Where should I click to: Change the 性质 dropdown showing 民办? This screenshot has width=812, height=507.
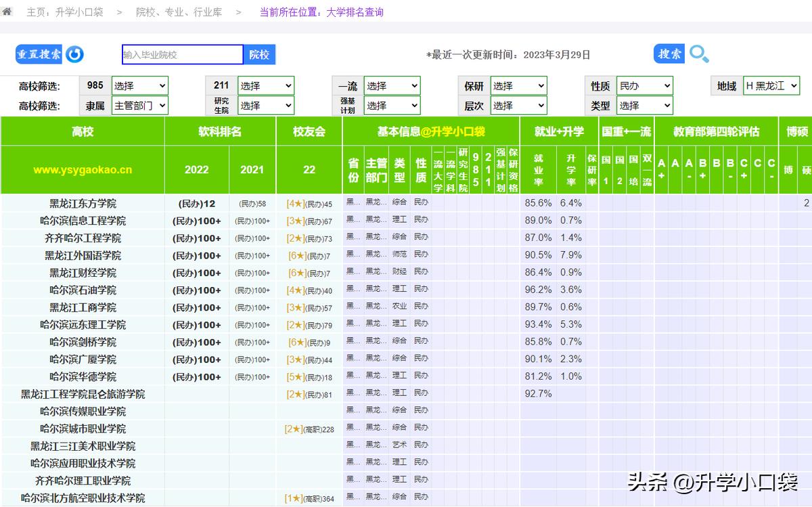coord(644,85)
